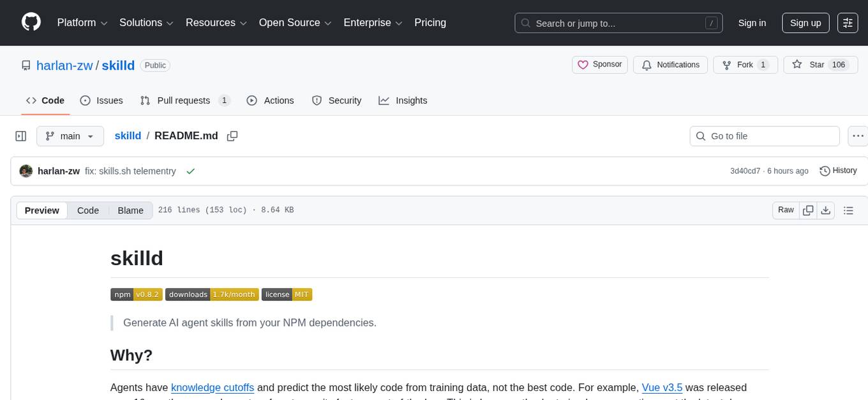View commit status check mark

pos(190,171)
